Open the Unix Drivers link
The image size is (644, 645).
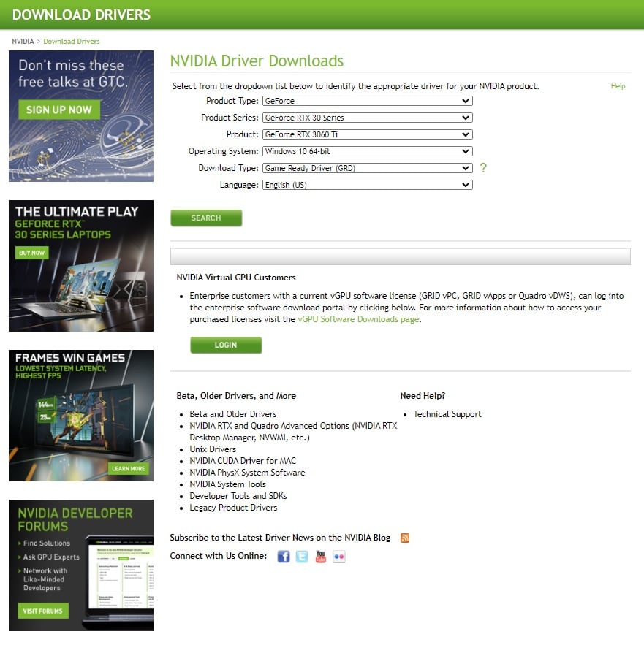tap(213, 449)
